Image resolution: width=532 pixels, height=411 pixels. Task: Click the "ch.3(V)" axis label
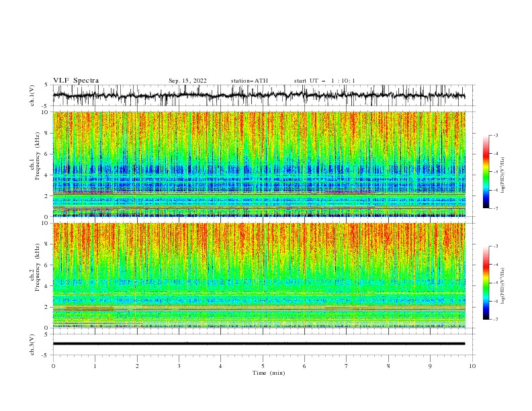[32, 345]
